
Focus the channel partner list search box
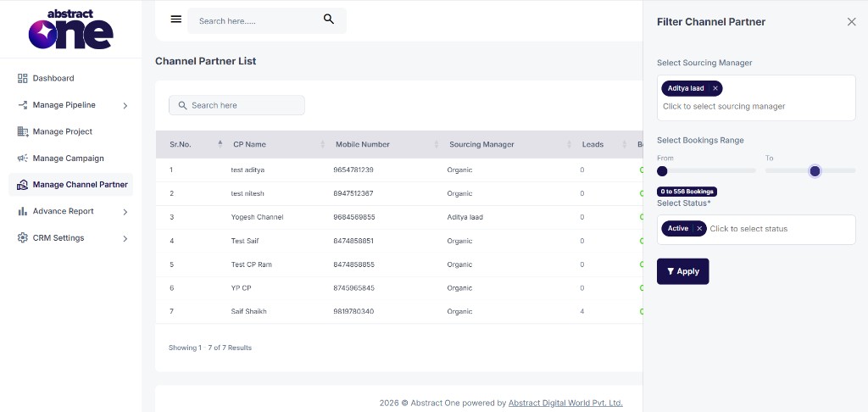(236, 105)
